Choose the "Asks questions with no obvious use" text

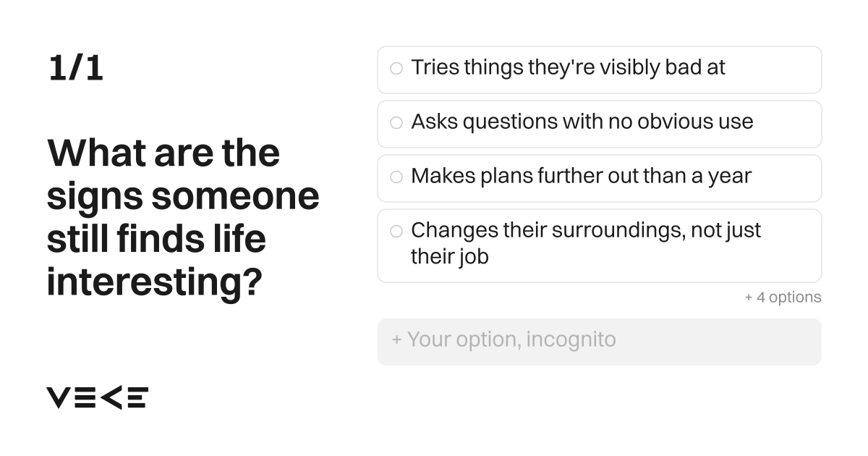(582, 122)
